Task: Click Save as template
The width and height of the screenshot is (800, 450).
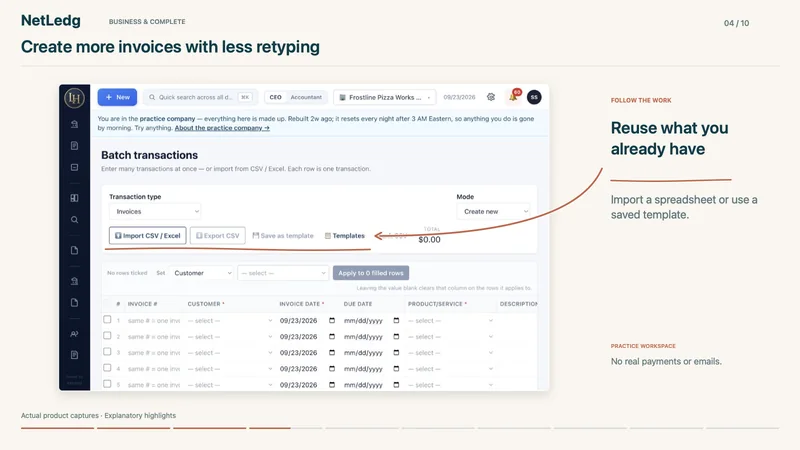Action: point(283,236)
